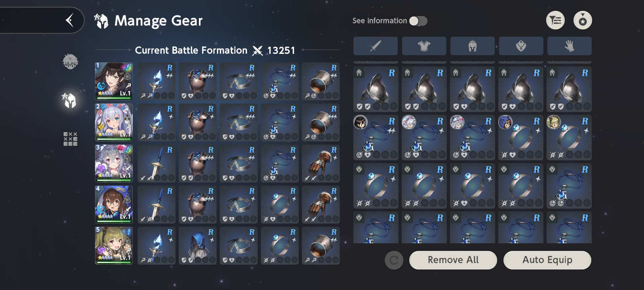Open the gear sort filter icon
This screenshot has height=290, width=644.
pyautogui.click(x=555, y=20)
